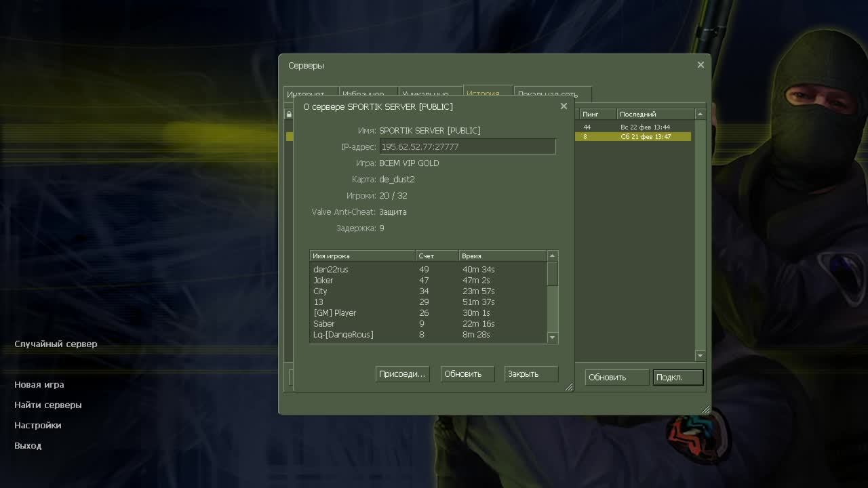Click the Присоеди... join button
The image size is (868, 488).
tap(402, 374)
